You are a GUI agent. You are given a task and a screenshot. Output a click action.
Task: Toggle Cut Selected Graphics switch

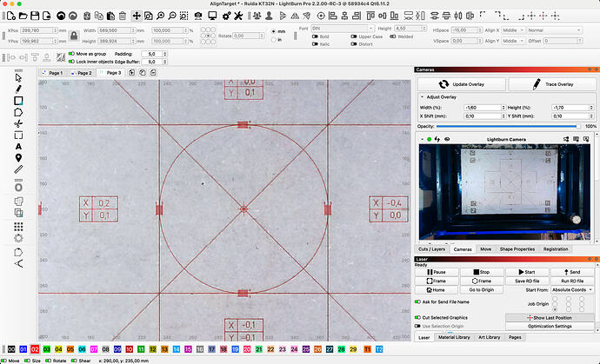pos(417,317)
